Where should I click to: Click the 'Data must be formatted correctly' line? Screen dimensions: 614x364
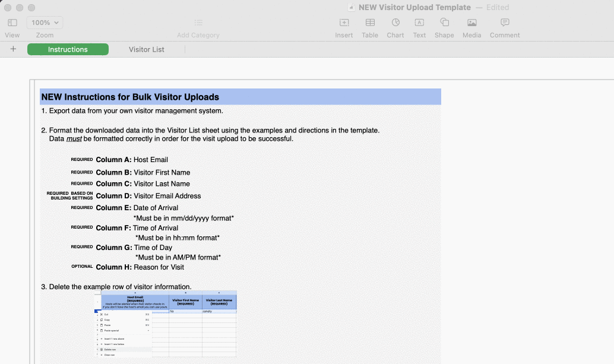pyautogui.click(x=171, y=139)
